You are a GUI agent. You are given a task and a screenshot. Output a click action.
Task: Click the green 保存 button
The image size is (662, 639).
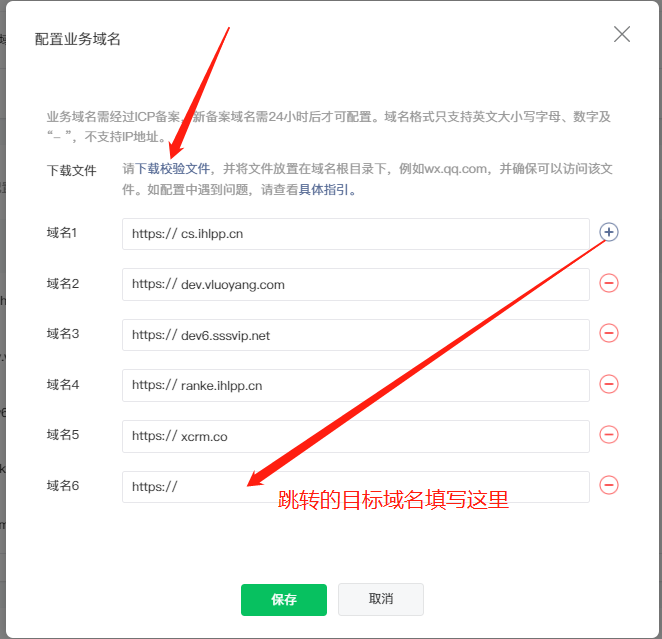click(x=284, y=600)
